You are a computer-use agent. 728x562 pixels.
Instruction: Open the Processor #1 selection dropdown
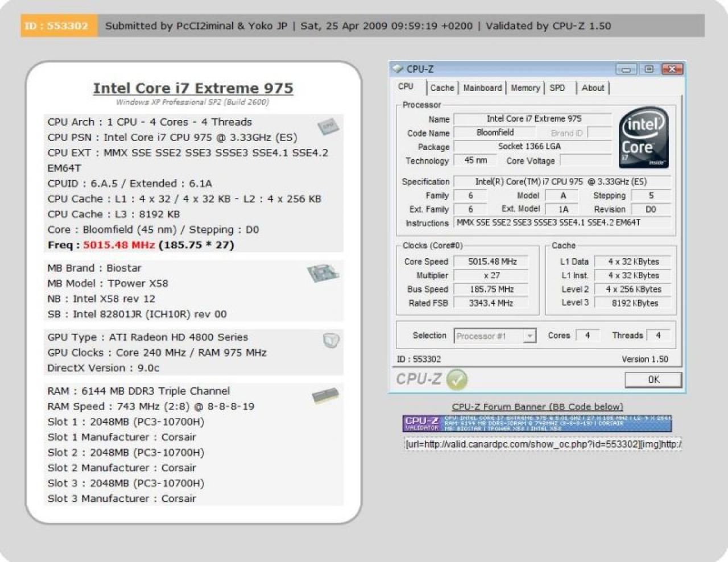[x=495, y=336]
